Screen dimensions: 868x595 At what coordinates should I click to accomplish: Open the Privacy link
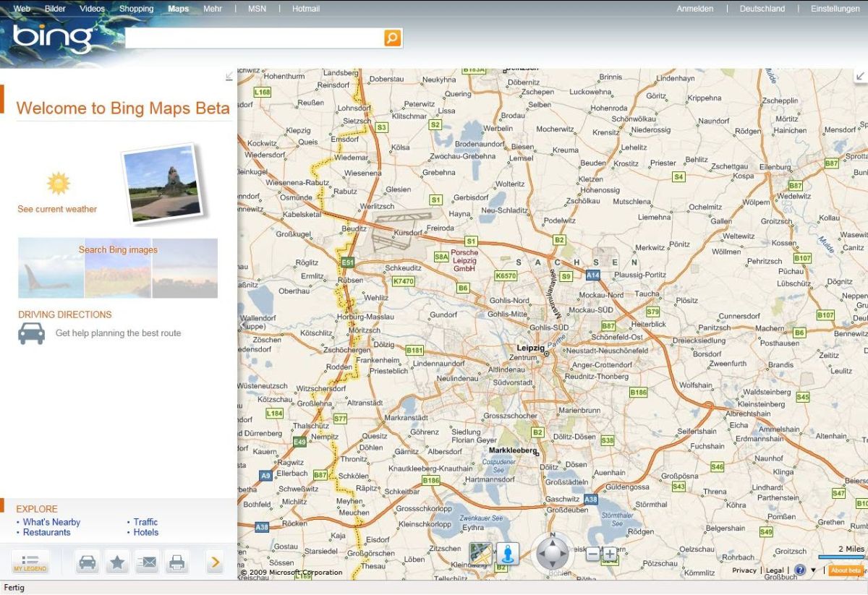pyautogui.click(x=744, y=570)
